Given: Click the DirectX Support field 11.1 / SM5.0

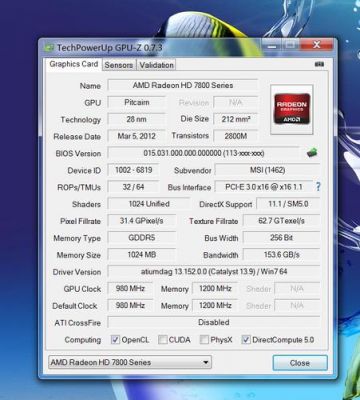Looking at the screenshot, I should 288,204.
